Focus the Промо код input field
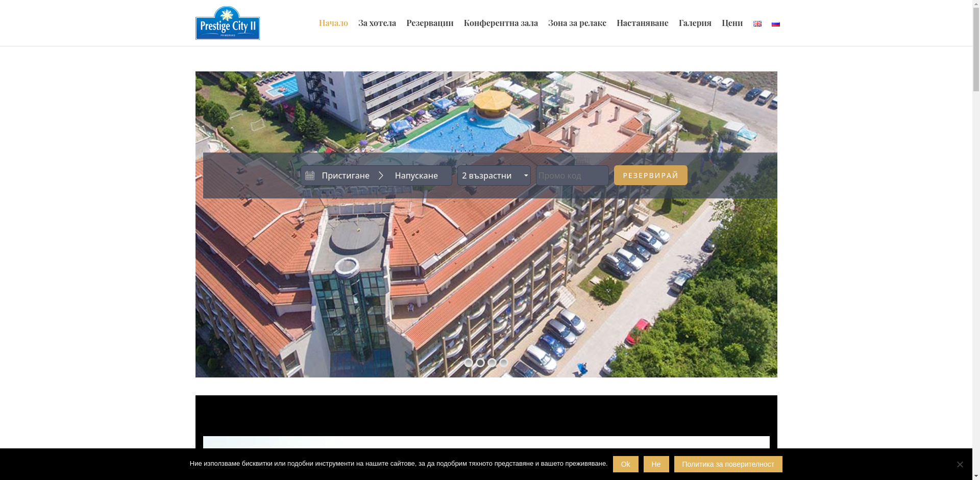This screenshot has width=980, height=480. point(572,175)
